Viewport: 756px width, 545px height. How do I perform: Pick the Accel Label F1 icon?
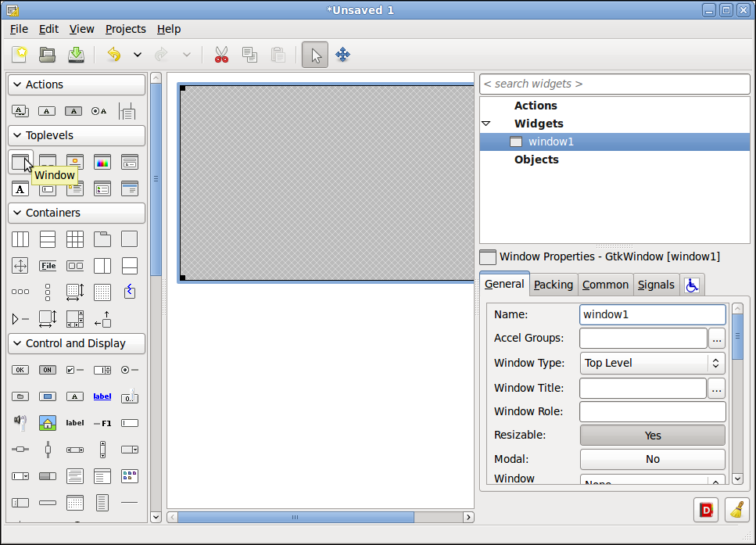pyautogui.click(x=102, y=423)
